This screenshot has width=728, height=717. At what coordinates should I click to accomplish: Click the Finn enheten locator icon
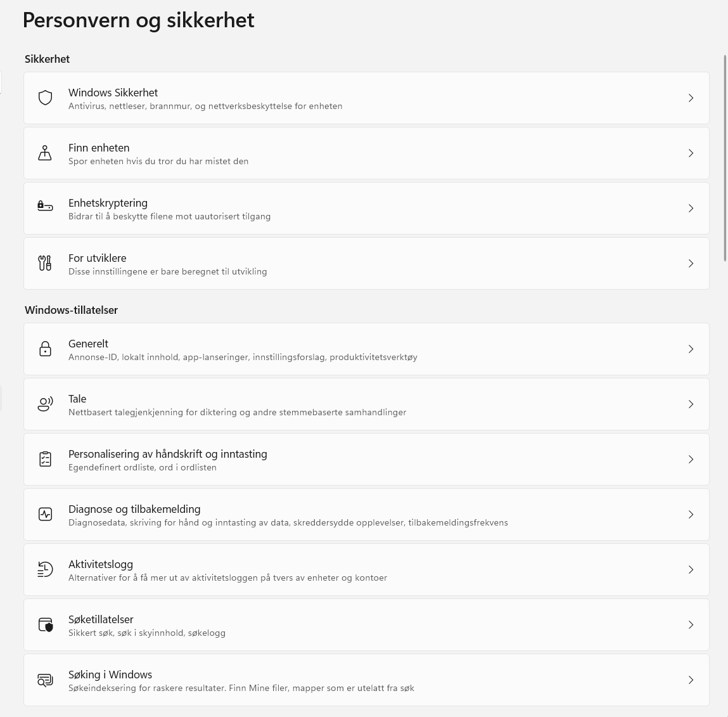[x=45, y=153]
